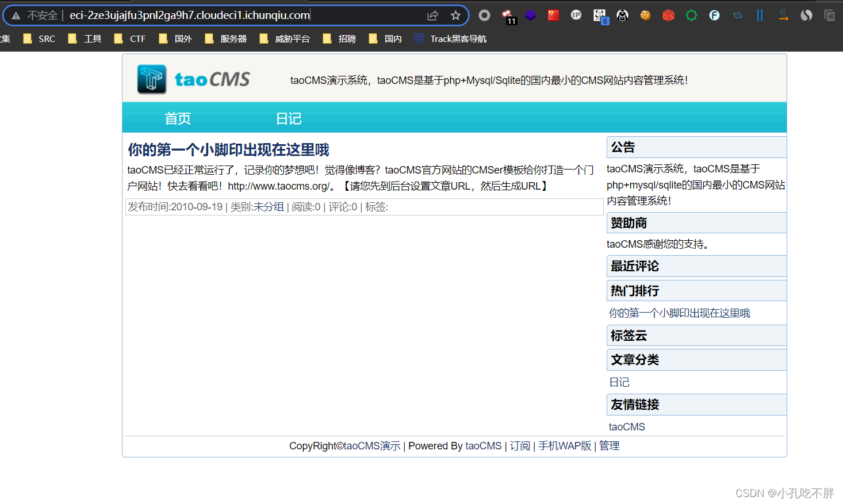This screenshot has width=843, height=504.
Task: Click the 发布时间:2010-09-19 metadata text
Action: 175,207
